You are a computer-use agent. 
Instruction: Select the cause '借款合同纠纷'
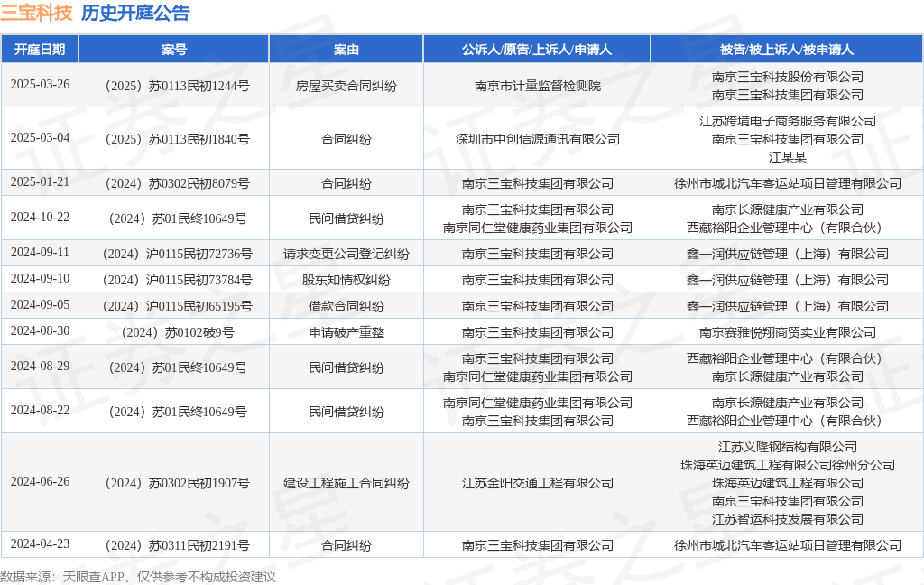[346, 307]
